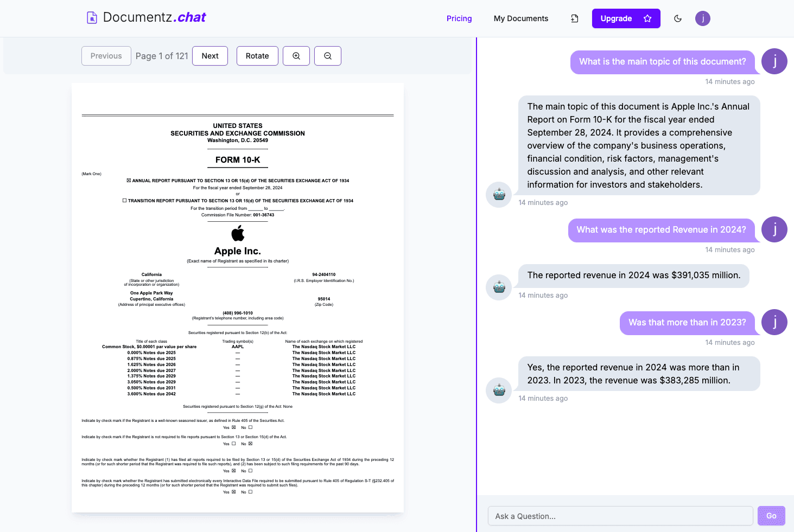Click the 'Apple Inc.' title in document
The image size is (794, 532).
[238, 251]
